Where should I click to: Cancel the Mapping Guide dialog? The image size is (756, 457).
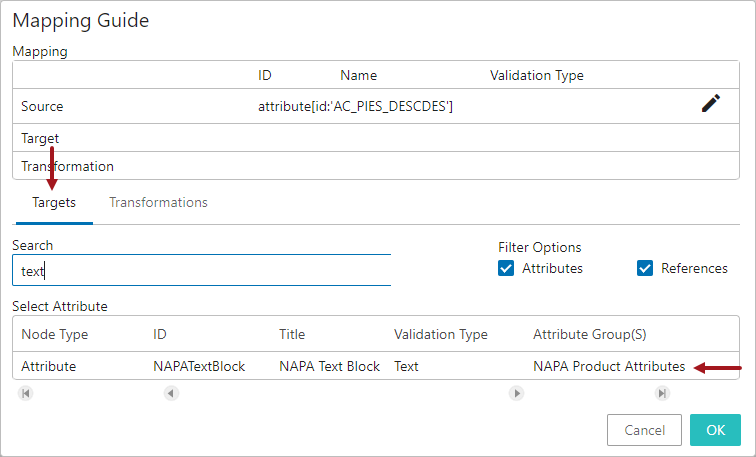pyautogui.click(x=644, y=430)
